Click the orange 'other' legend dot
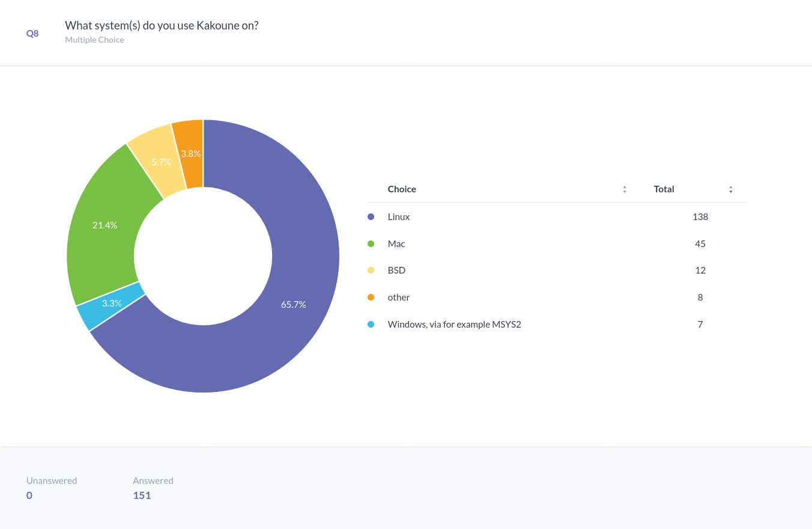The height and width of the screenshot is (529, 812). coord(371,298)
